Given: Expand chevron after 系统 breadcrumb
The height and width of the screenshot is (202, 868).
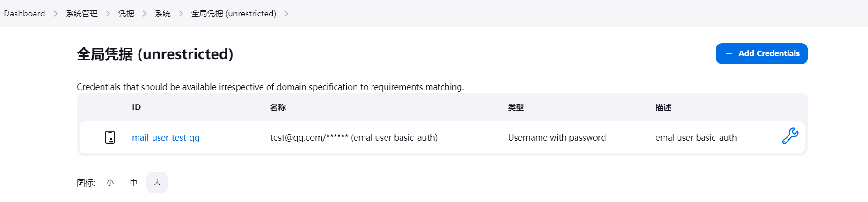Looking at the screenshot, I should pos(181,14).
